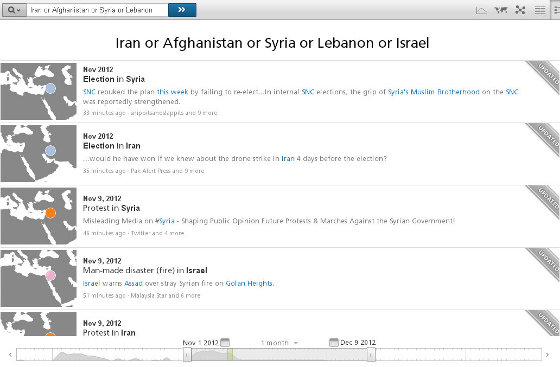Move timeline later with right arrow
This screenshot has width=560, height=367.
click(x=548, y=355)
